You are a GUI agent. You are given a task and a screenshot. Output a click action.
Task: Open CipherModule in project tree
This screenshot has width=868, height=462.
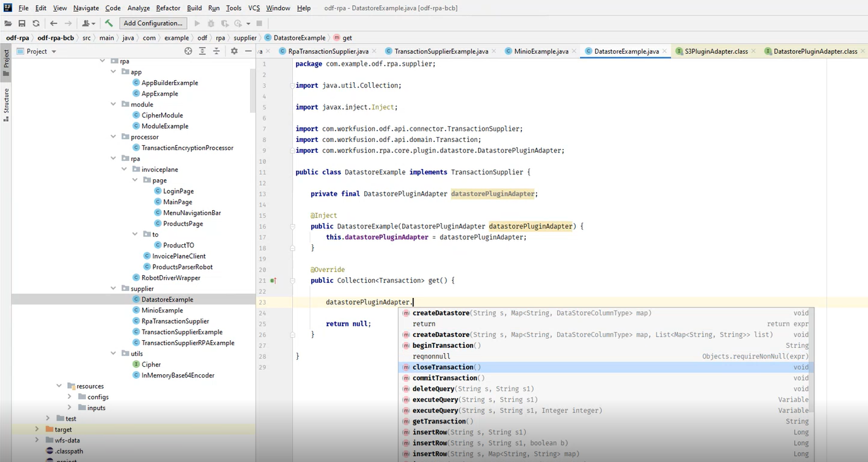coord(162,115)
